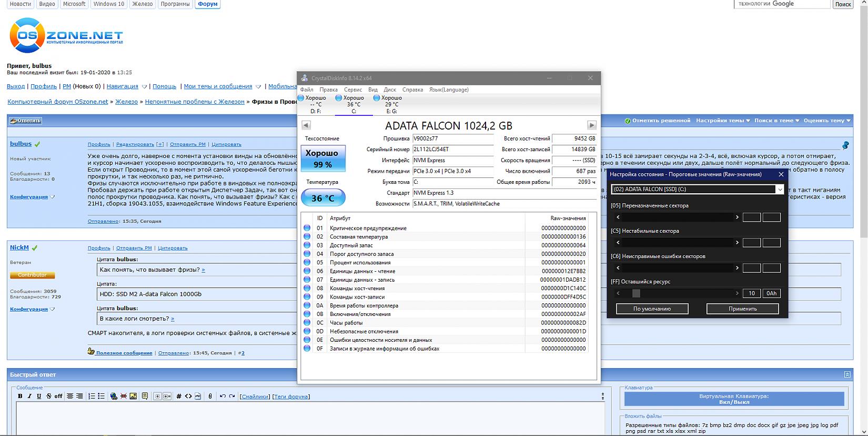The height and width of the screenshot is (436, 868).
Task: Click the Применить button
Action: [742, 309]
